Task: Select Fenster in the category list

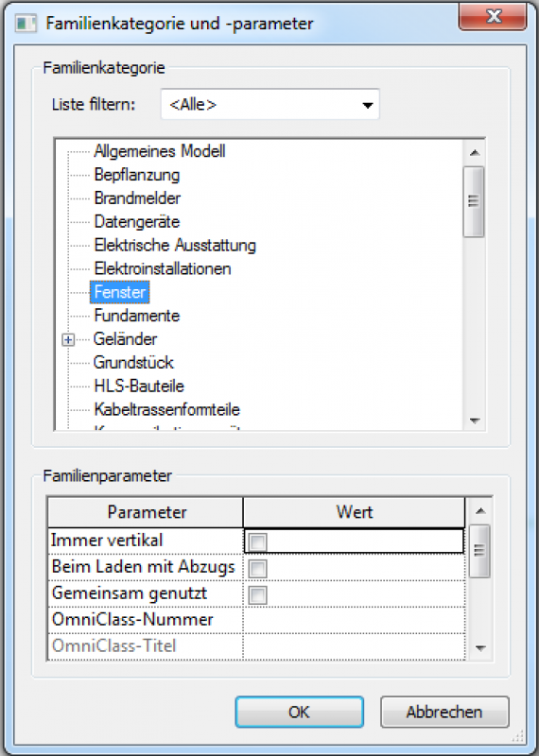Action: (120, 292)
